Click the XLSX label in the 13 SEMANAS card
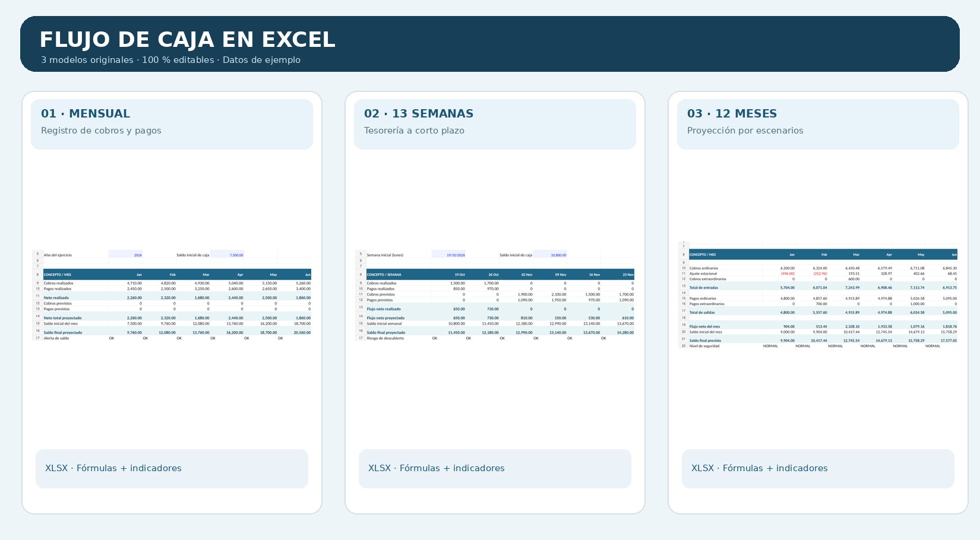This screenshot has width=980, height=540. click(x=437, y=468)
